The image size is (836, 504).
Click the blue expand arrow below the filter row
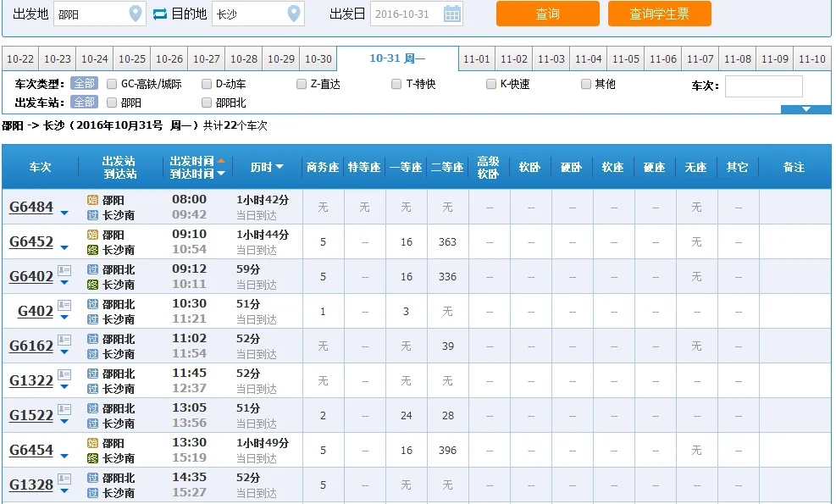point(806,109)
